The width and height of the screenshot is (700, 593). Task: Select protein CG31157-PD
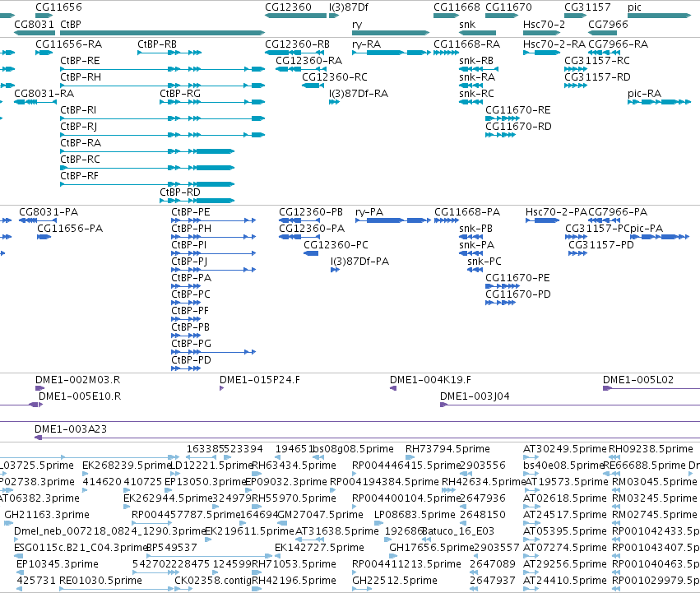(577, 253)
